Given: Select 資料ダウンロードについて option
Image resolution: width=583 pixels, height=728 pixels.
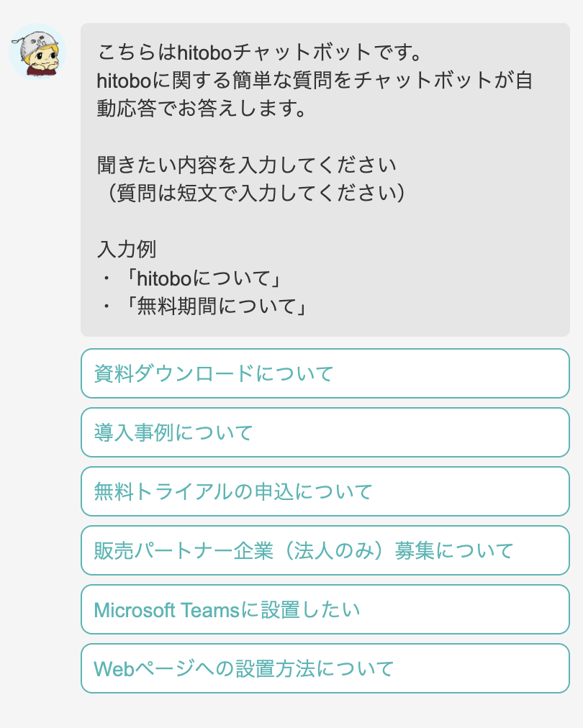Looking at the screenshot, I should (x=325, y=373).
